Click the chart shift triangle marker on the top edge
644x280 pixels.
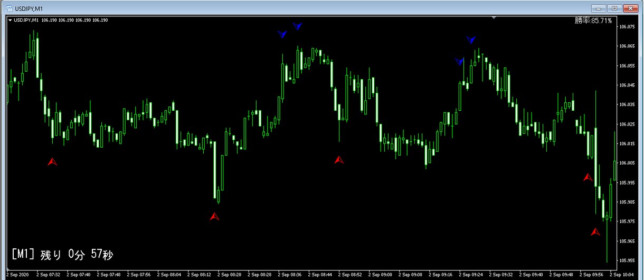(494, 17)
